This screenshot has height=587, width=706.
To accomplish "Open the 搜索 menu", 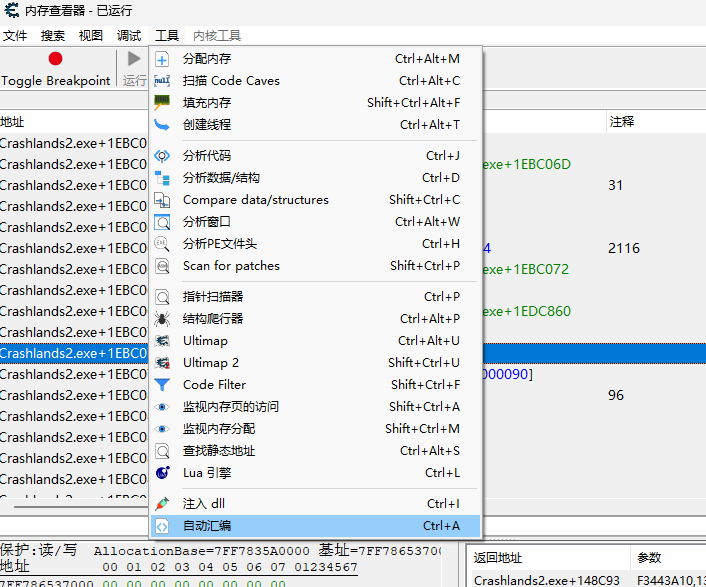I will point(53,36).
